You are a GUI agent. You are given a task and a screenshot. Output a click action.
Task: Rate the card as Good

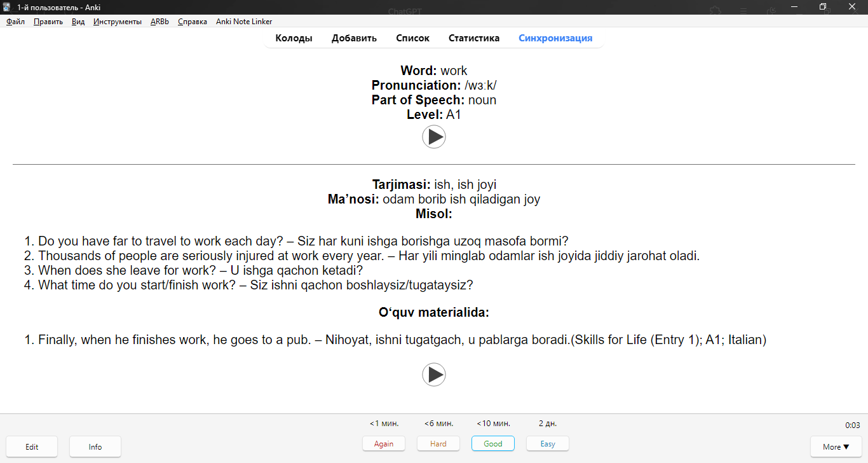493,444
